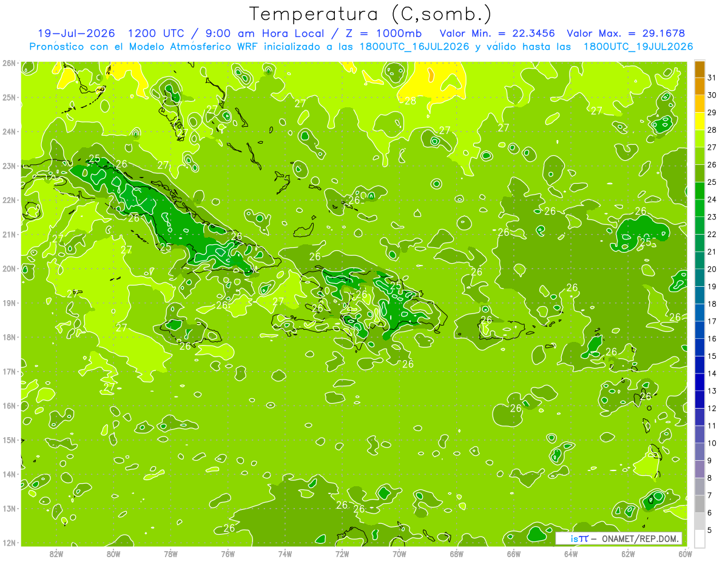The height and width of the screenshot is (562, 728).
Task: Click longitude label '72W'
Action: pos(342,553)
